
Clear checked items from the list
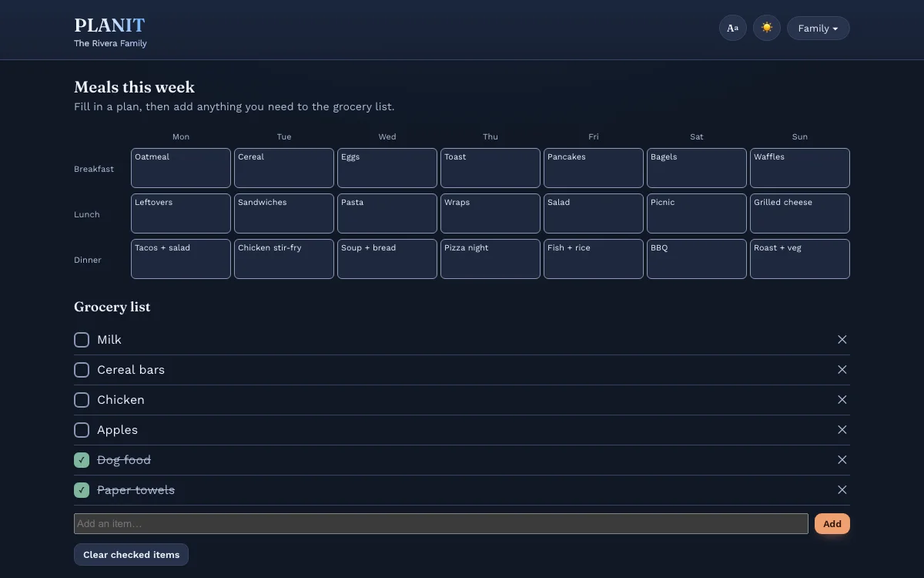coord(131,555)
